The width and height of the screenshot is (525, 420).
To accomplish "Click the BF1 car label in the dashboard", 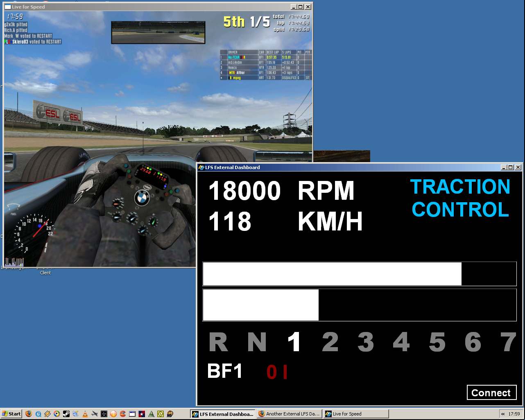I will (225, 371).
